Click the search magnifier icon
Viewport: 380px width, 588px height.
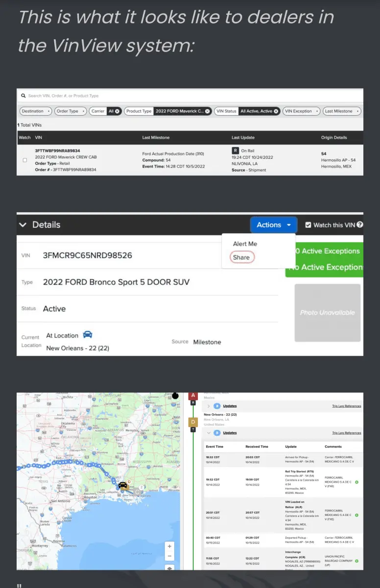(23, 96)
